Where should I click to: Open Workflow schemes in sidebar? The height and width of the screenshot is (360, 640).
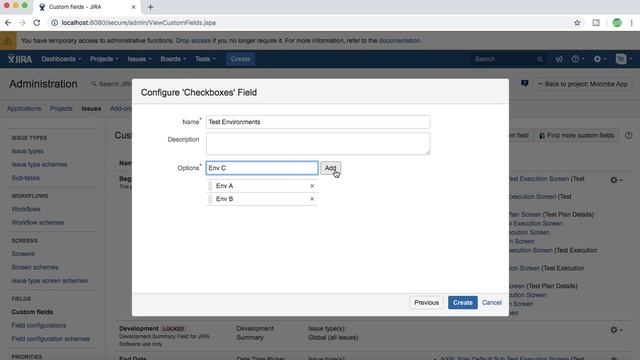(x=38, y=222)
